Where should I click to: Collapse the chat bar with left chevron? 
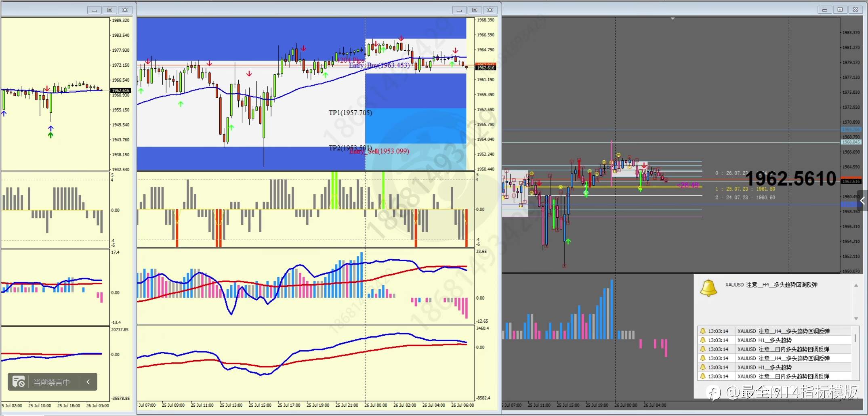88,382
